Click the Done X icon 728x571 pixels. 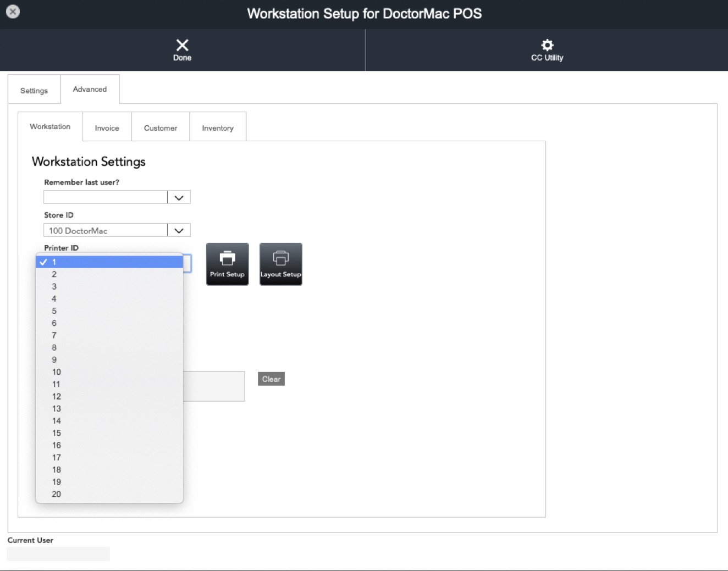[x=182, y=45]
